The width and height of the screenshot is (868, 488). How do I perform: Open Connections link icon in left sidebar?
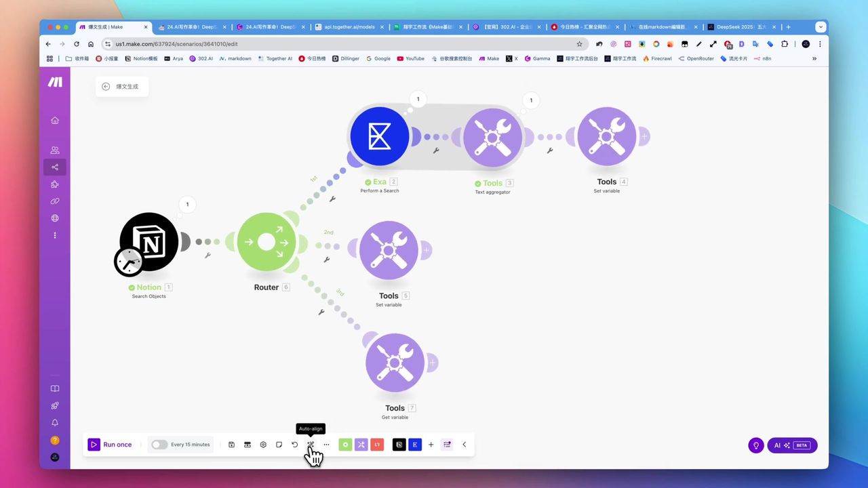pyautogui.click(x=55, y=201)
